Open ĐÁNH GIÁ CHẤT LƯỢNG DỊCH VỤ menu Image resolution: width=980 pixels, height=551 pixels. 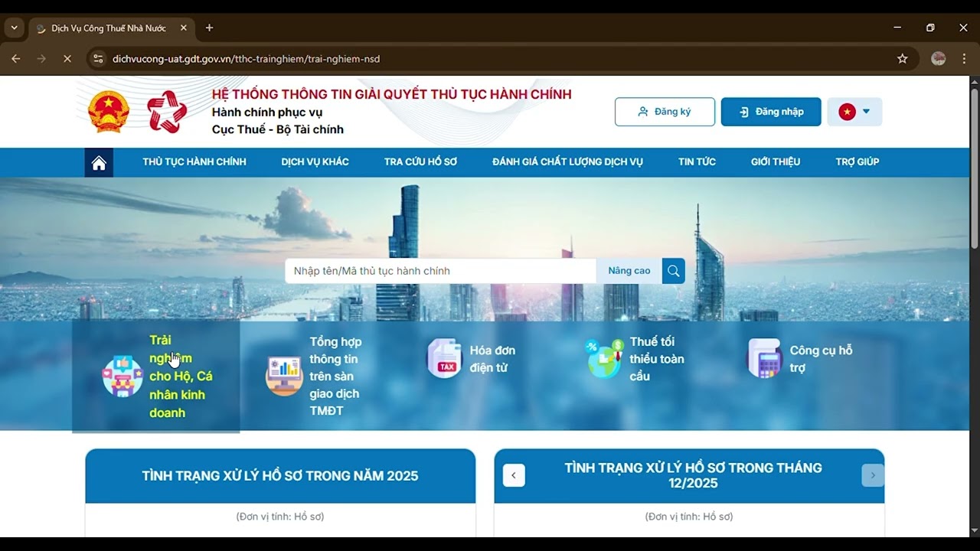coord(567,162)
